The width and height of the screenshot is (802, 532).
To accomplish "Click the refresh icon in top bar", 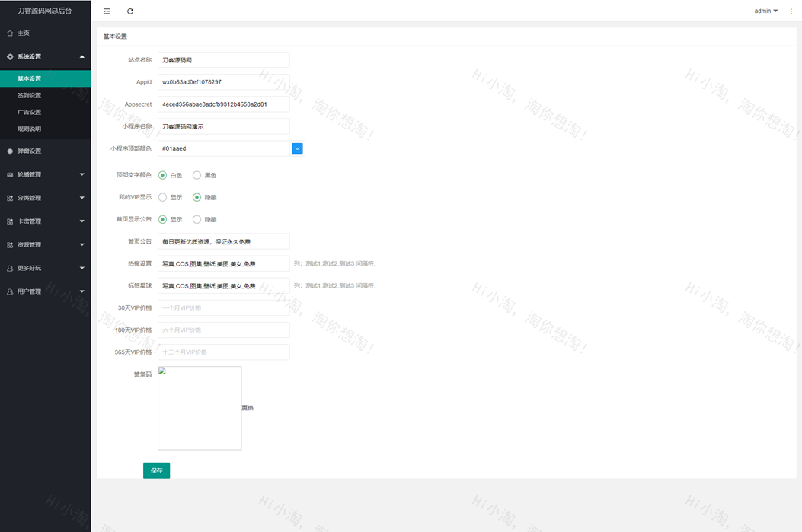I will [130, 11].
